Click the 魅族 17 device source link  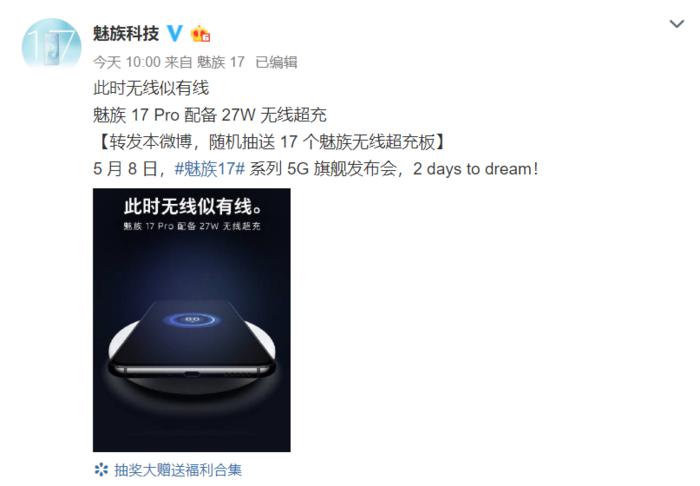click(221, 62)
